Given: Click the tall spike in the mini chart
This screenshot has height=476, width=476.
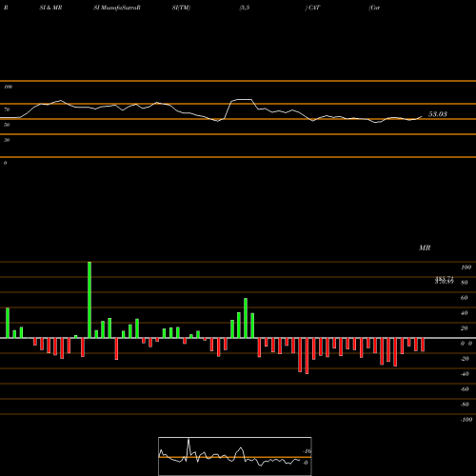Looking at the screenshot, I should click(188, 447).
